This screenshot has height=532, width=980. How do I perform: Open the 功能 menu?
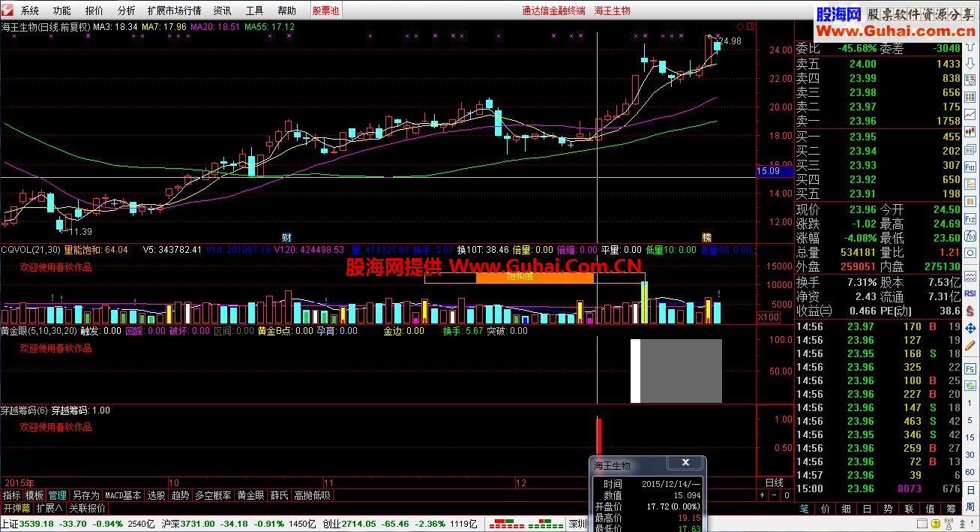62,11
